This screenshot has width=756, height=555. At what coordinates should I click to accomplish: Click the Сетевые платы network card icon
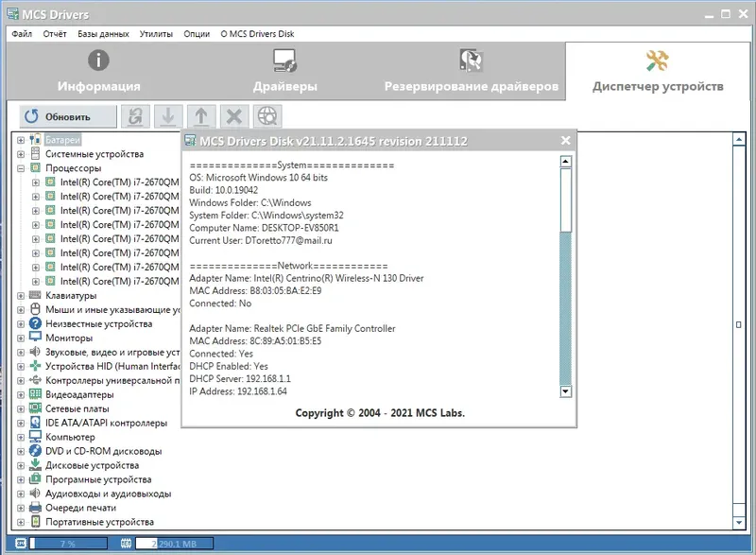[35, 408]
